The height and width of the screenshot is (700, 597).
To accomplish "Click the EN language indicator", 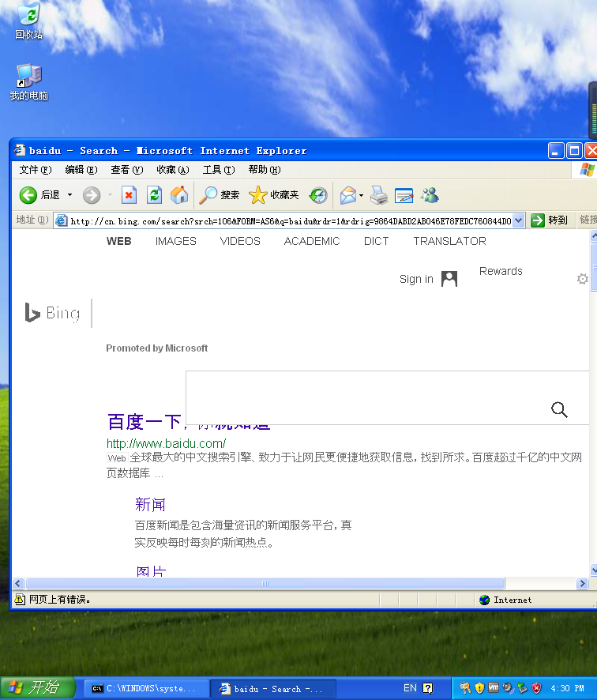I will 410,688.
